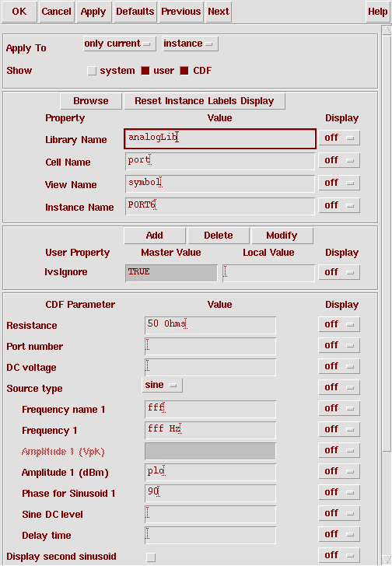Click the scrollbar down arrow
The width and height of the screenshot is (392, 566).
387,560
